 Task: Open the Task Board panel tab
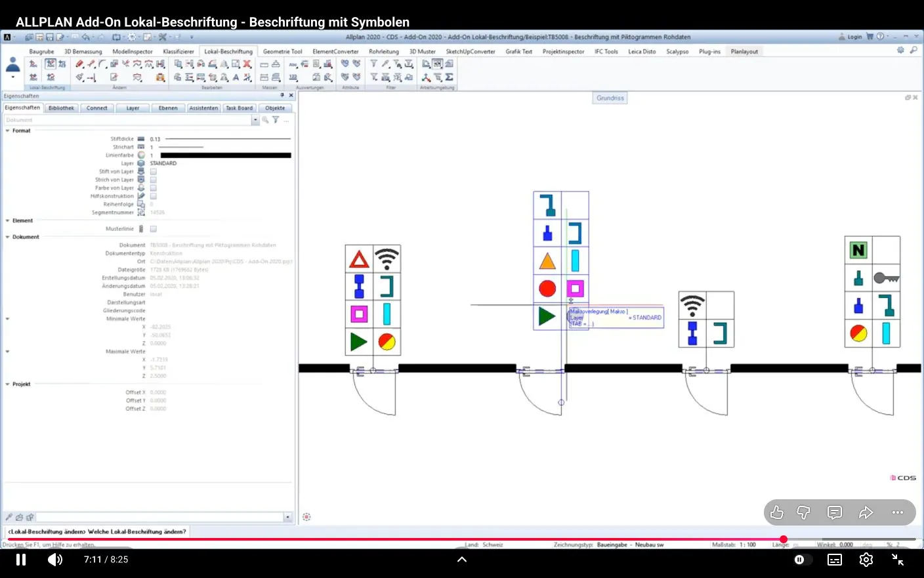click(x=239, y=108)
